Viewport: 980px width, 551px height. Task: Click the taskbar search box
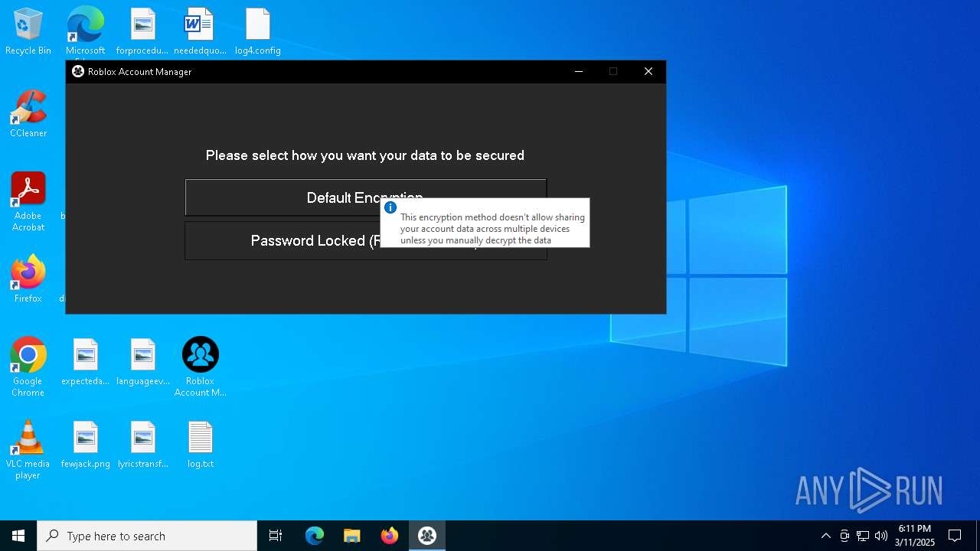click(147, 536)
